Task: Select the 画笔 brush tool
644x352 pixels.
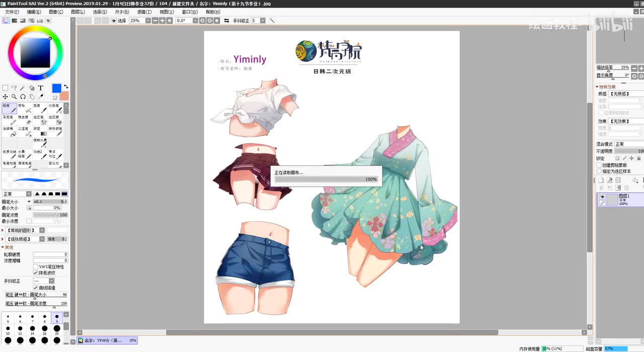Action: click(x=40, y=109)
